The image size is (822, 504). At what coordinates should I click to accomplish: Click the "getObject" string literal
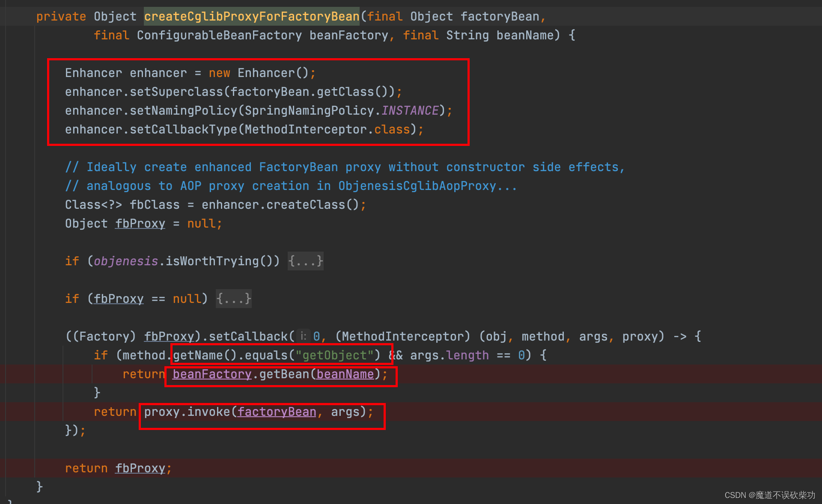coord(334,355)
